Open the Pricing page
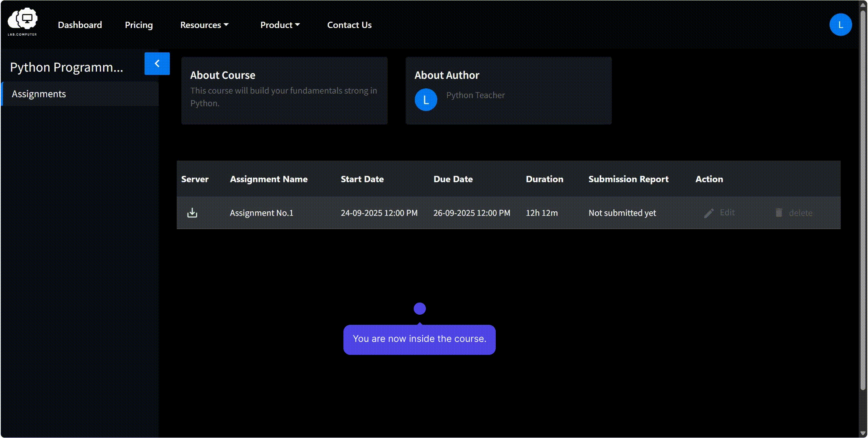This screenshot has width=868, height=438. [139, 25]
